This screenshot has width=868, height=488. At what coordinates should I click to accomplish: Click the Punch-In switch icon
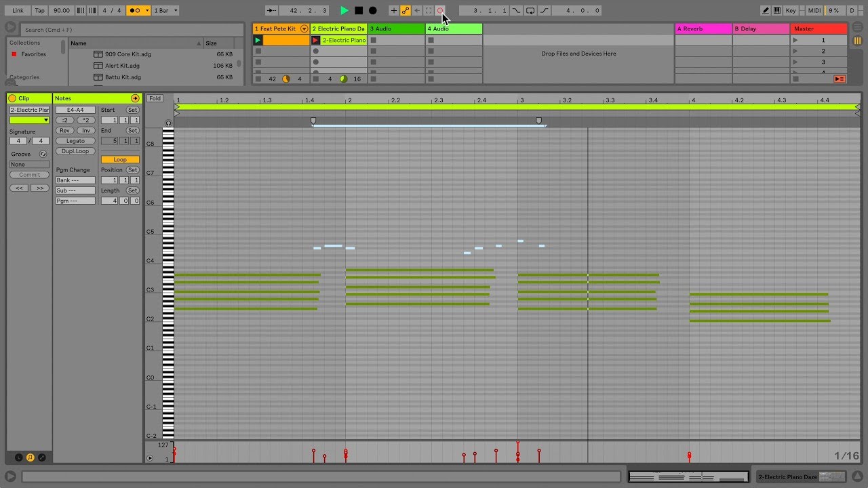click(x=517, y=11)
